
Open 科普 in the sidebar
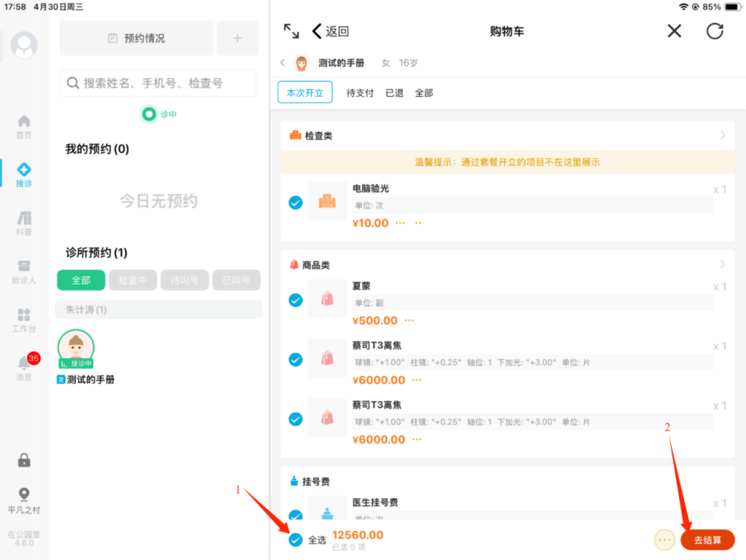click(x=24, y=223)
